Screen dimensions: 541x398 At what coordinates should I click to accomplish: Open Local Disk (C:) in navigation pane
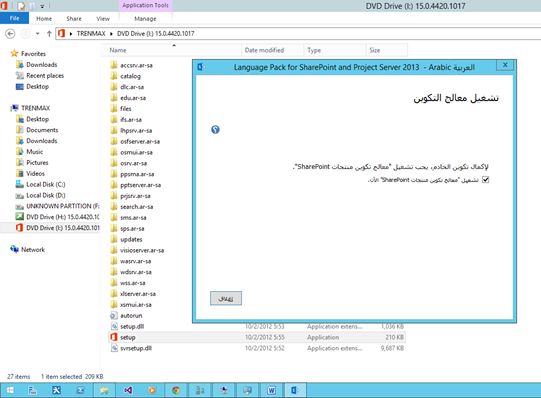pyautogui.click(x=46, y=184)
